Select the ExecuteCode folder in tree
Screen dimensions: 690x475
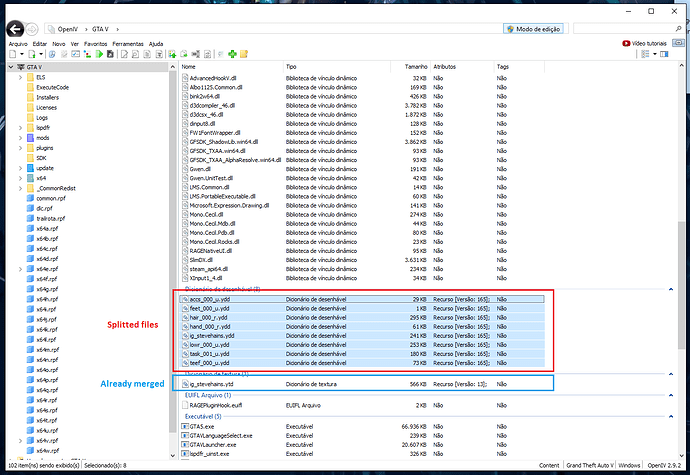point(52,88)
